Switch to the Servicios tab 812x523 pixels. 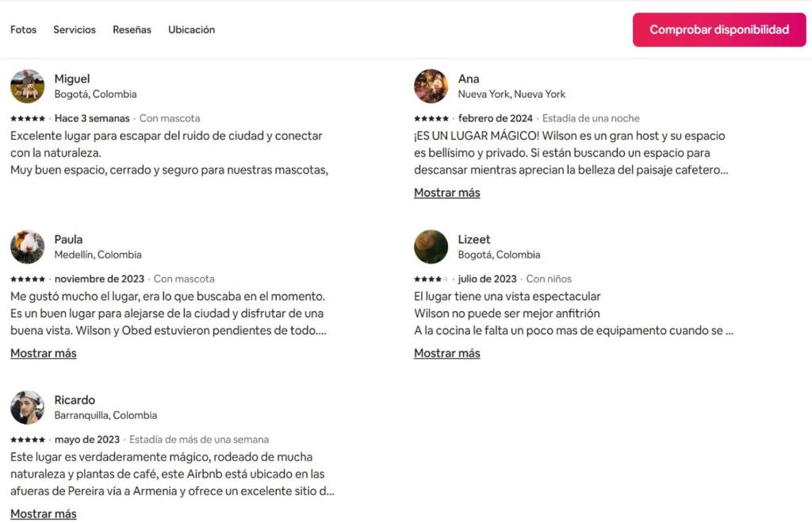[75, 30]
